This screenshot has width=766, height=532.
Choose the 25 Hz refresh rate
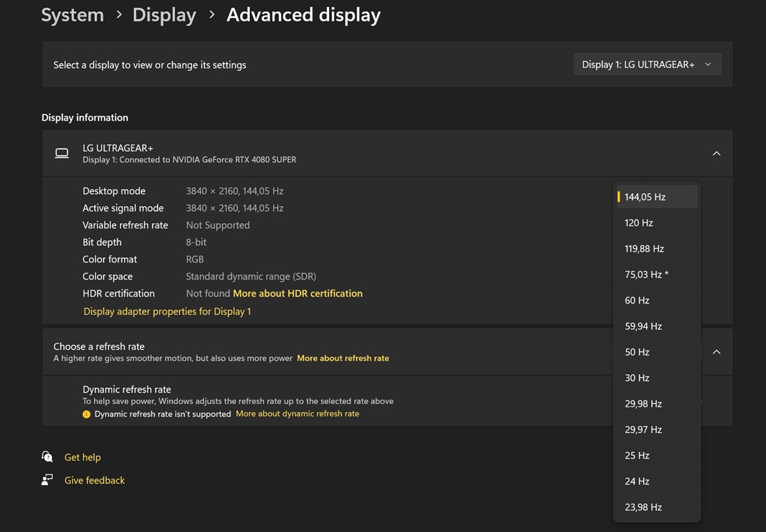point(657,456)
